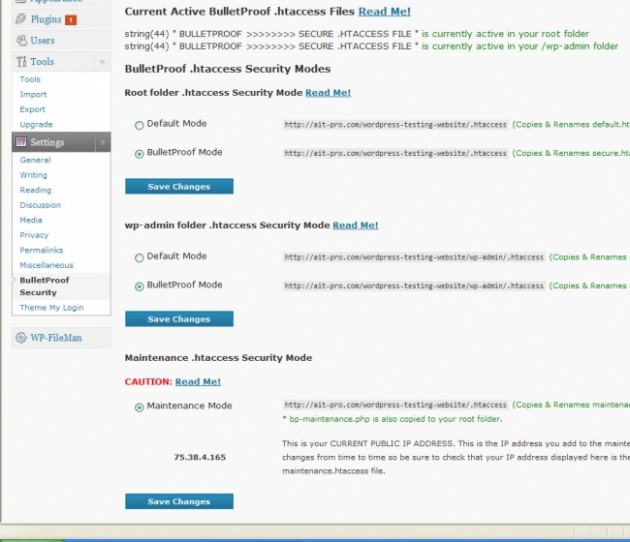Go to Writing settings
The width and height of the screenshot is (630, 542).
click(33, 175)
